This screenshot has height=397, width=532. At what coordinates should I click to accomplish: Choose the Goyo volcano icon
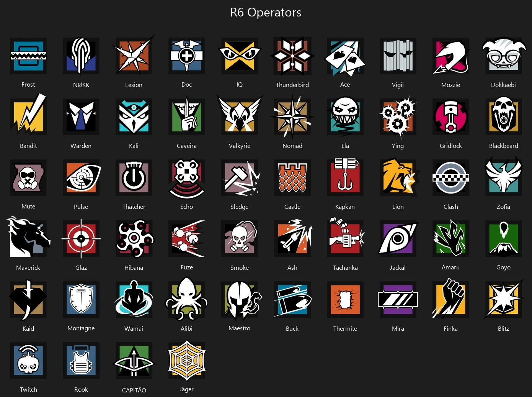[x=503, y=239]
